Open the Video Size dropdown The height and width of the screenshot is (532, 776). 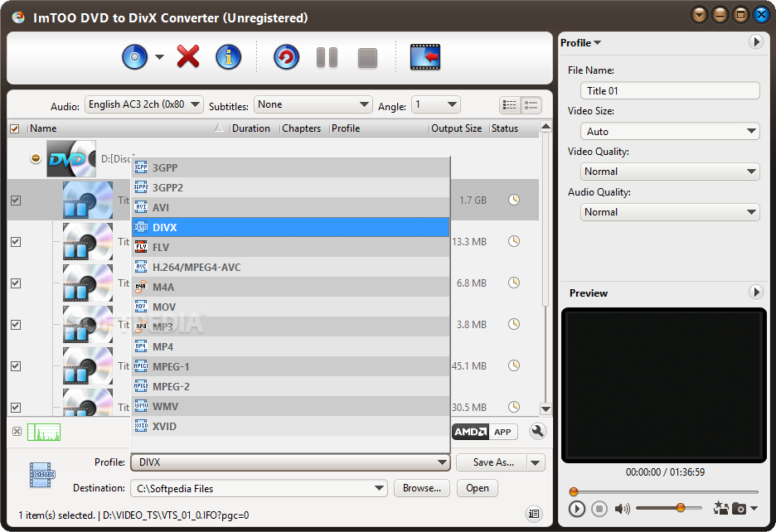[670, 131]
